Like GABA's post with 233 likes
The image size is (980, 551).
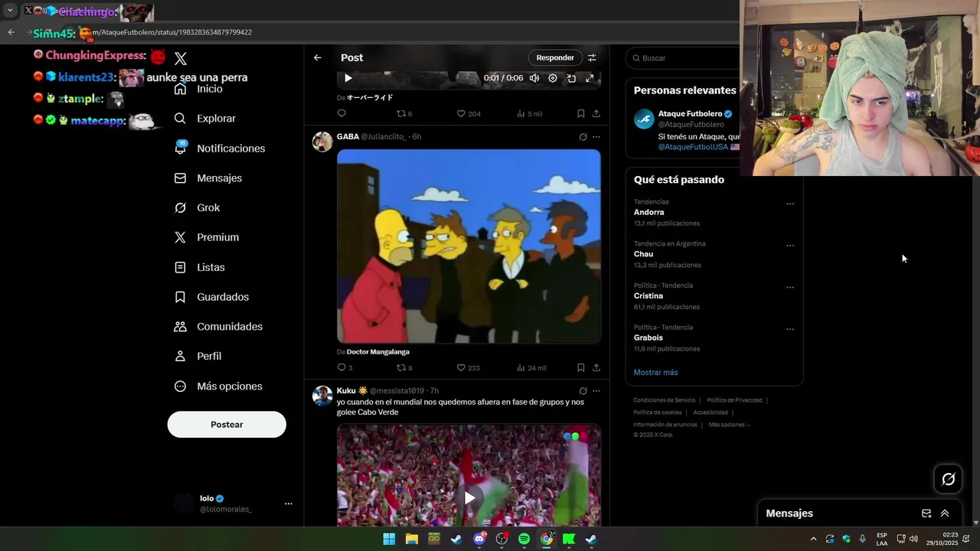pyautogui.click(x=469, y=367)
